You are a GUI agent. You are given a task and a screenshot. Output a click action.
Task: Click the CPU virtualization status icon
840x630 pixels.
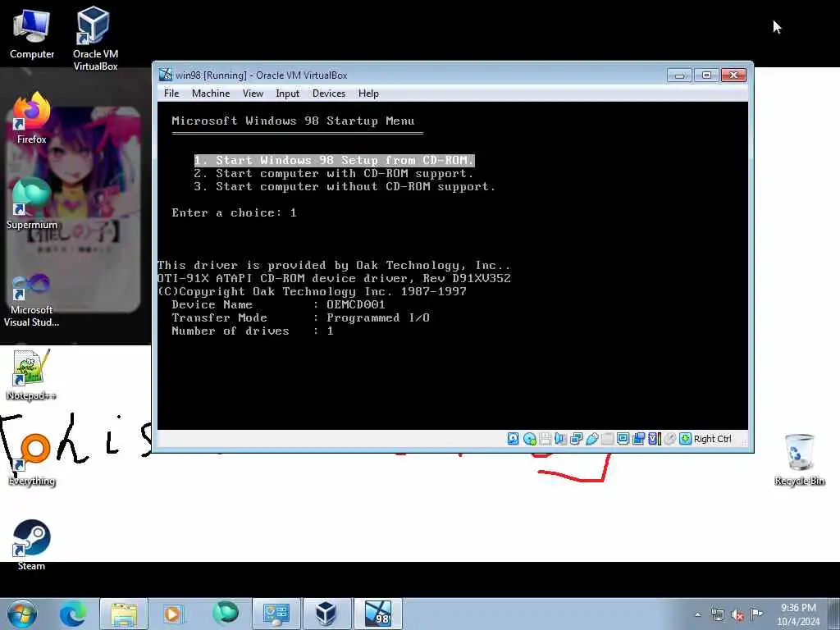(x=654, y=439)
